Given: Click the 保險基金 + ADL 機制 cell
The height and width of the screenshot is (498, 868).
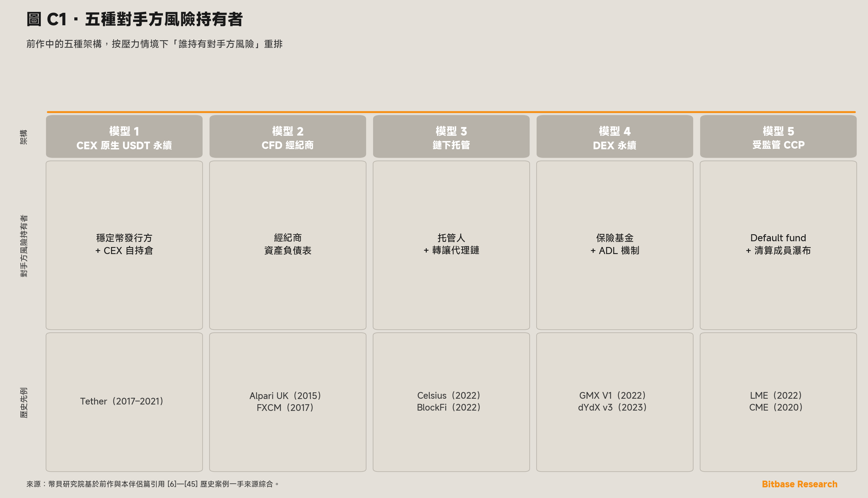Looking at the screenshot, I should click(615, 245).
